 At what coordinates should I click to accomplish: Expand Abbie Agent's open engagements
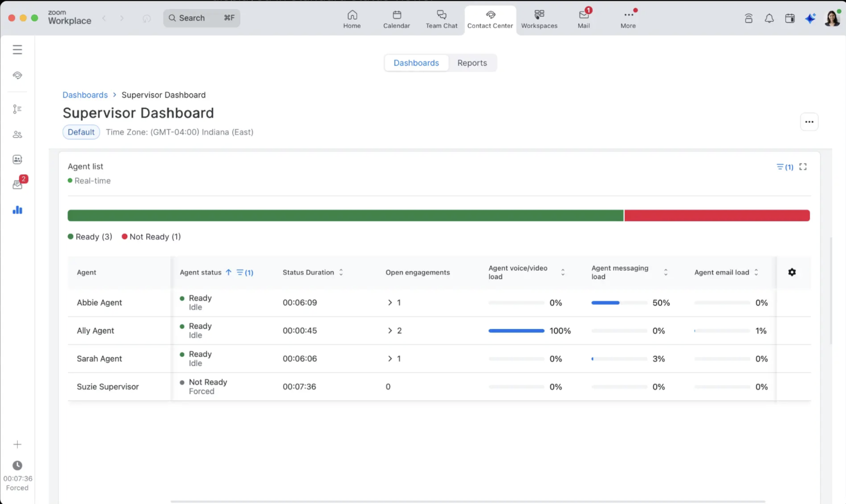tap(390, 302)
